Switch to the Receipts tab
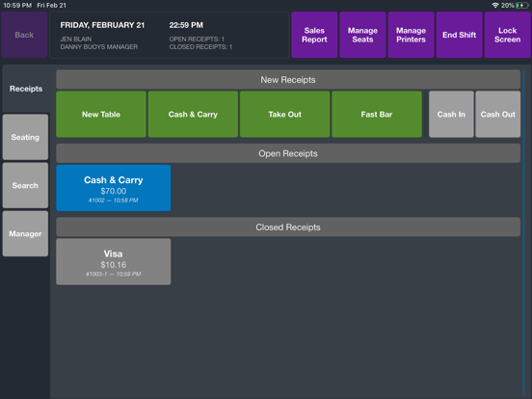The width and height of the screenshot is (532, 399). [26, 89]
